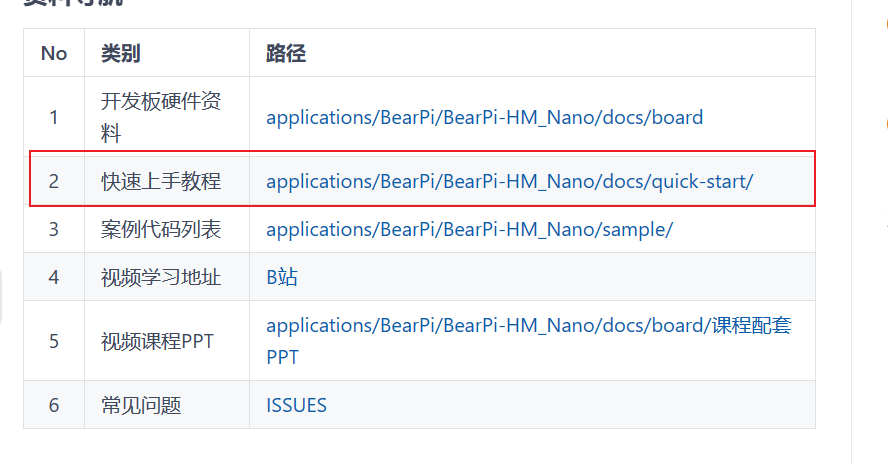Image resolution: width=888 pixels, height=464 pixels.
Task: Click the No column header
Action: (54, 53)
